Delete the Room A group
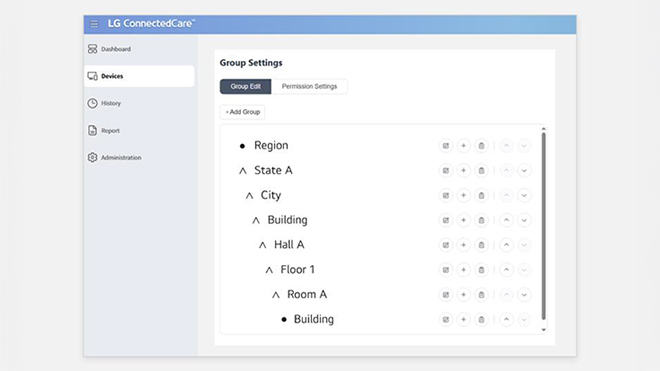The width and height of the screenshot is (660, 371). coord(481,295)
